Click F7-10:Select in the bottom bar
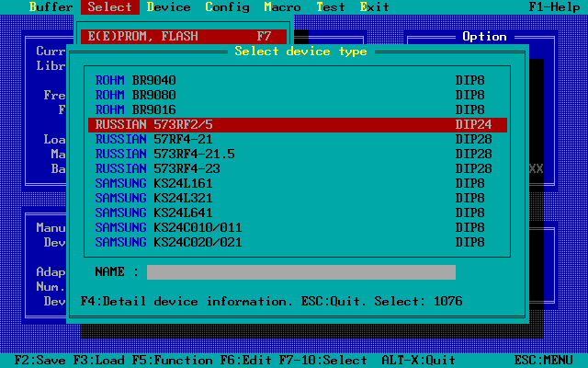This screenshot has height=368, width=588. click(322, 360)
